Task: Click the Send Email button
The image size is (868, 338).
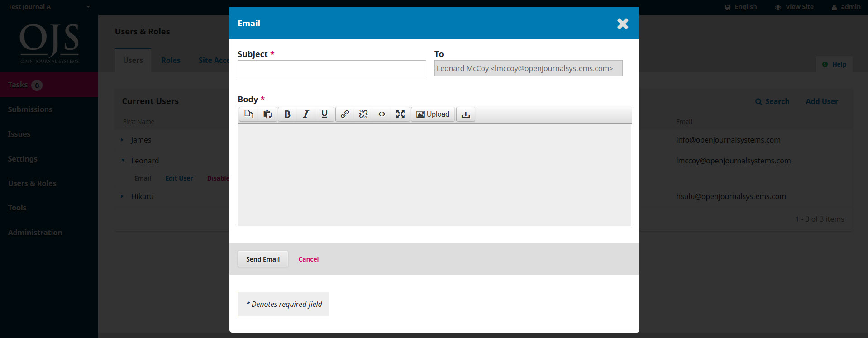Action: 263,259
